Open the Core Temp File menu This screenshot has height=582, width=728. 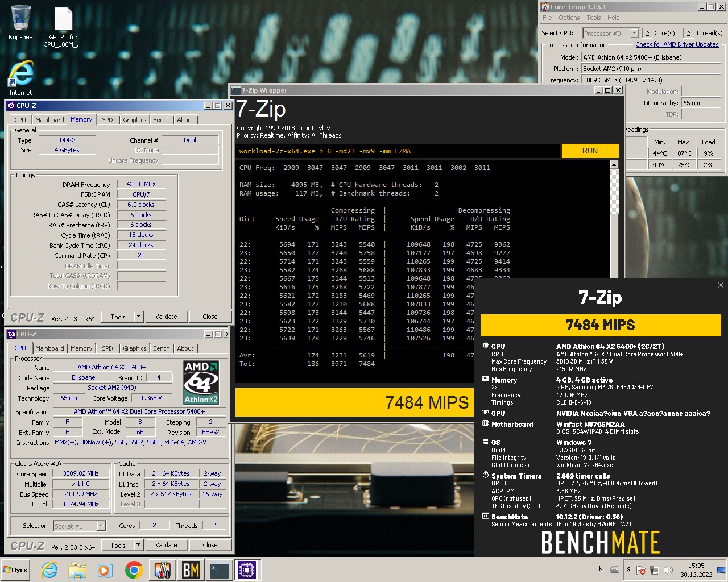(547, 18)
